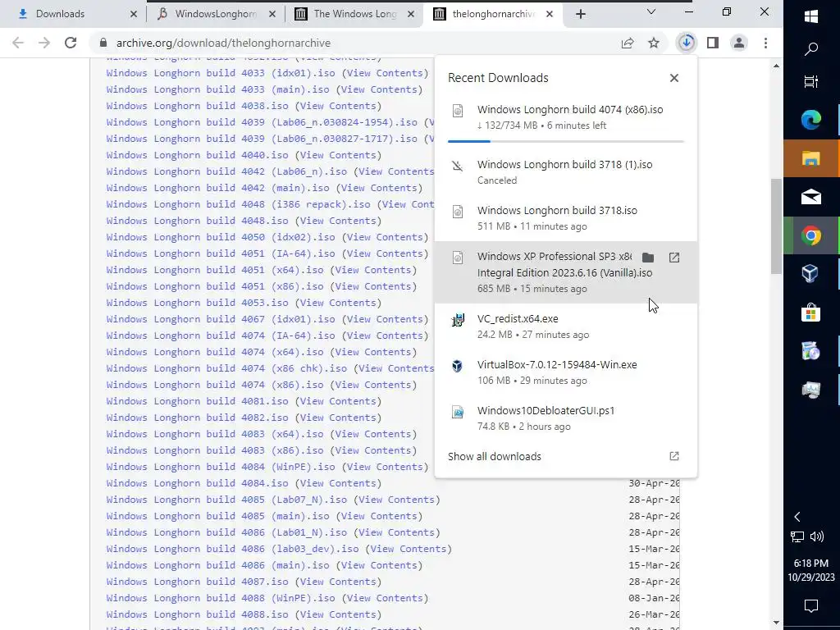
Task: Open Microsoft Store from taskbar
Action: (x=811, y=313)
